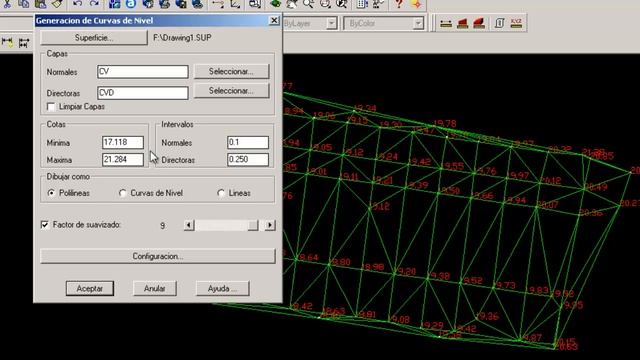Select the Curvas de Nivel radio option

122,193
